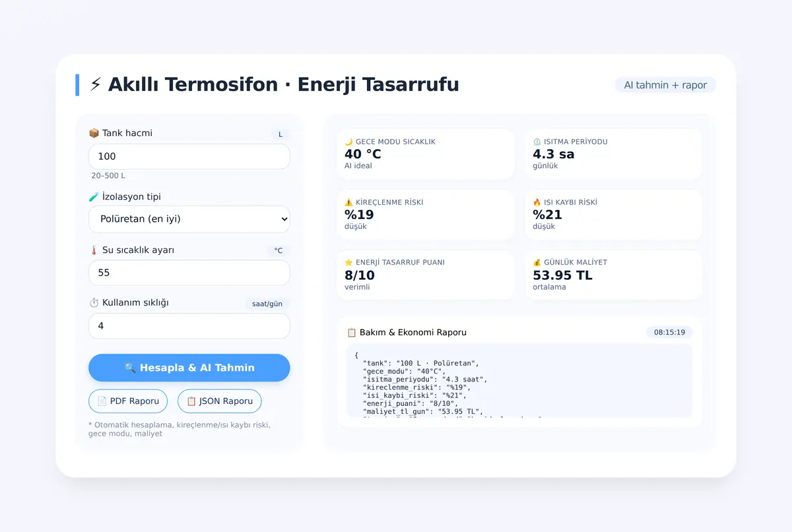
Task: Click the clock icon on Isıtma Periyodu card
Action: (537, 142)
